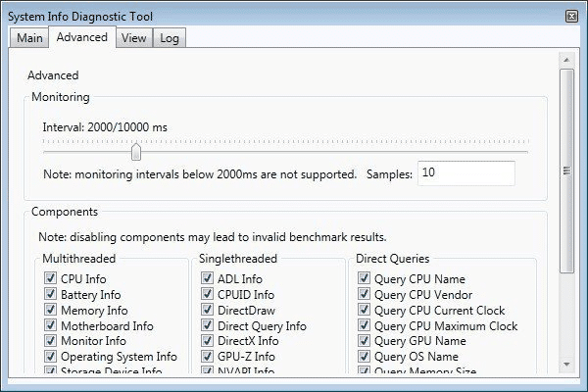Uncheck Query OS Name
The image size is (588, 392).
click(365, 358)
